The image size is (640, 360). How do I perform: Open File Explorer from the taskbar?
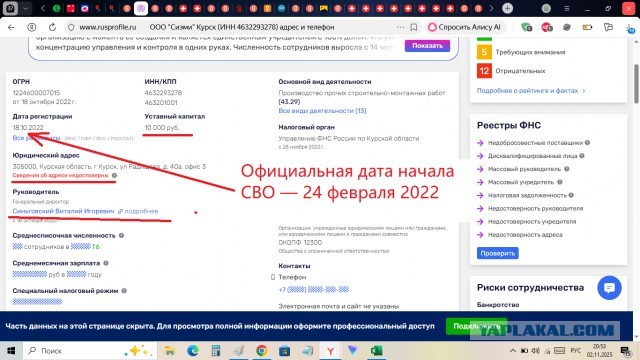(x=169, y=351)
